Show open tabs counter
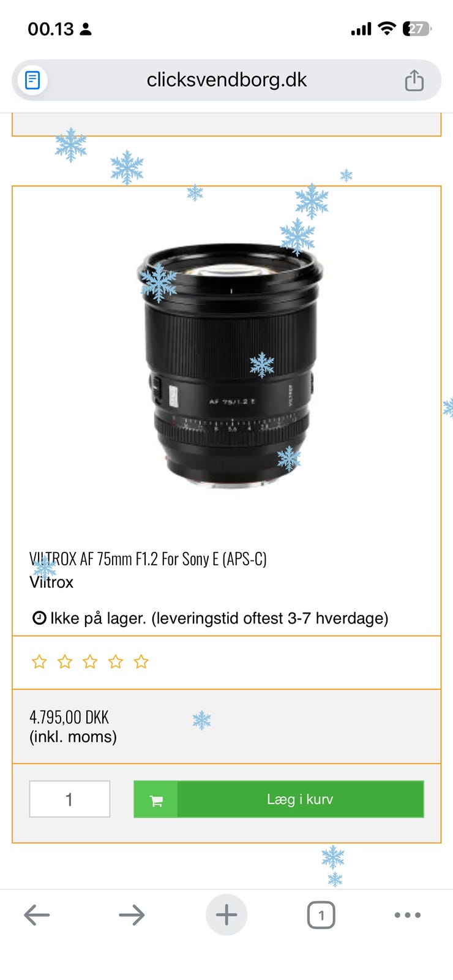 [x=321, y=916]
